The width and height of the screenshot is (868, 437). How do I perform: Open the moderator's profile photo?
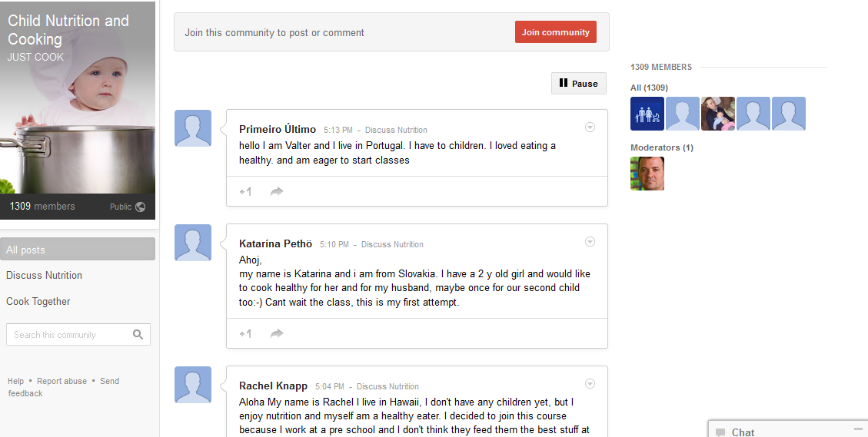pyautogui.click(x=647, y=174)
